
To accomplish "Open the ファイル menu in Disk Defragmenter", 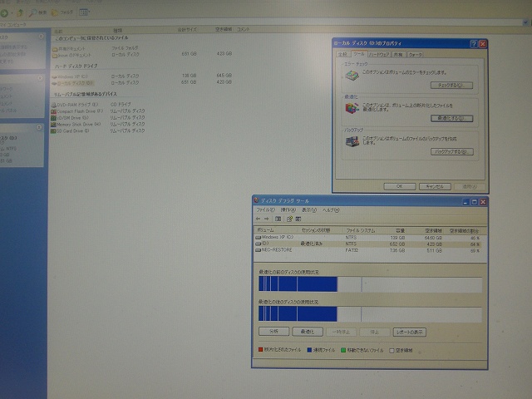I will [265, 210].
